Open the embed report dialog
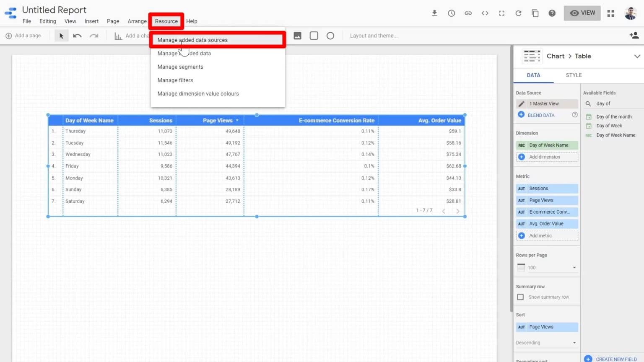Screen dimensions: 644x362 [x=485, y=13]
